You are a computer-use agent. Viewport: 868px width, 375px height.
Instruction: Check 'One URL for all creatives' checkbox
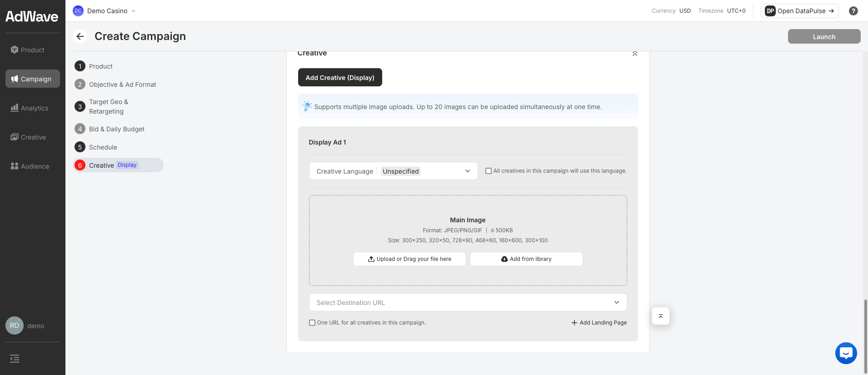312,323
